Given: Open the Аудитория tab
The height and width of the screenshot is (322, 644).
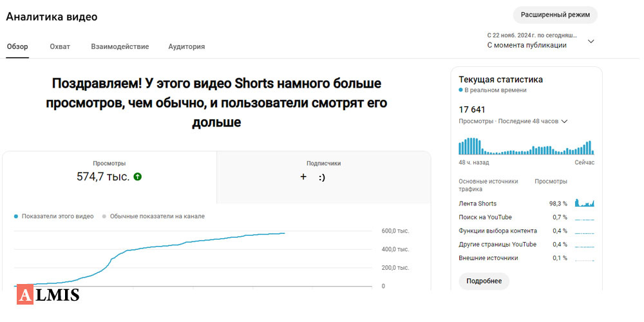Looking at the screenshot, I should pyautogui.click(x=187, y=46).
